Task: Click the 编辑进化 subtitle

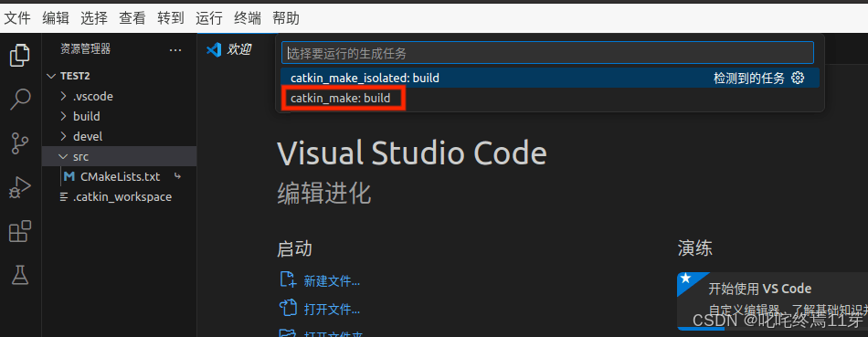Action: 323,194
